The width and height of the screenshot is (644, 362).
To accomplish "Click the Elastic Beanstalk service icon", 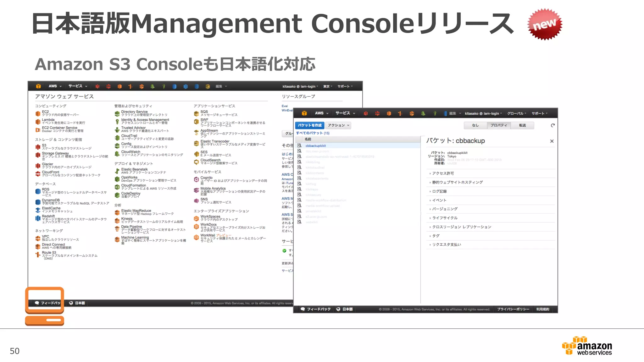I will [117, 171].
